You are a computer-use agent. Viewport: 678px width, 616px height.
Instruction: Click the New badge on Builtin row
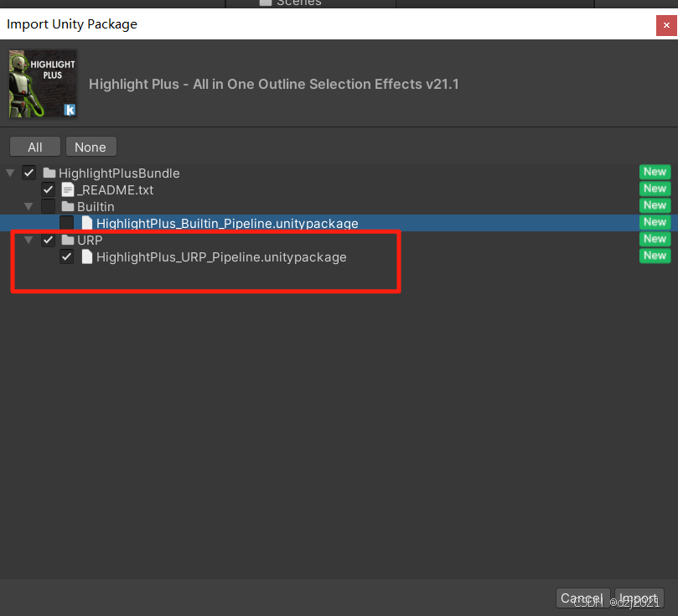tap(655, 205)
